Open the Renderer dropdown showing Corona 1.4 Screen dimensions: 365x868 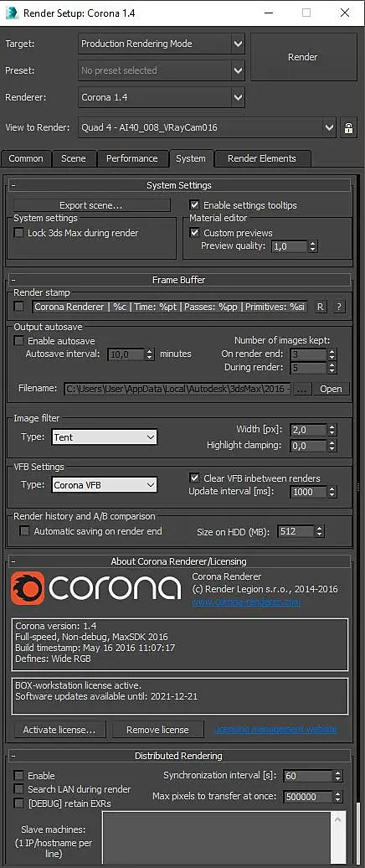coord(162,97)
